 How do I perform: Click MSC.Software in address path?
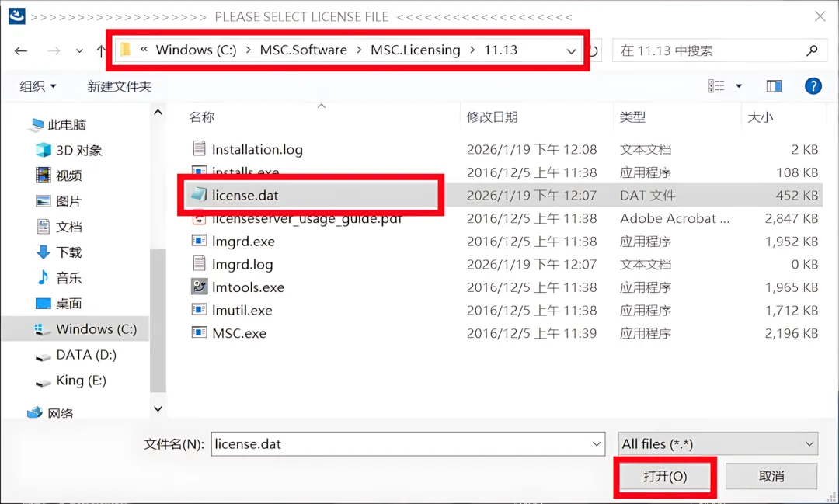[304, 50]
